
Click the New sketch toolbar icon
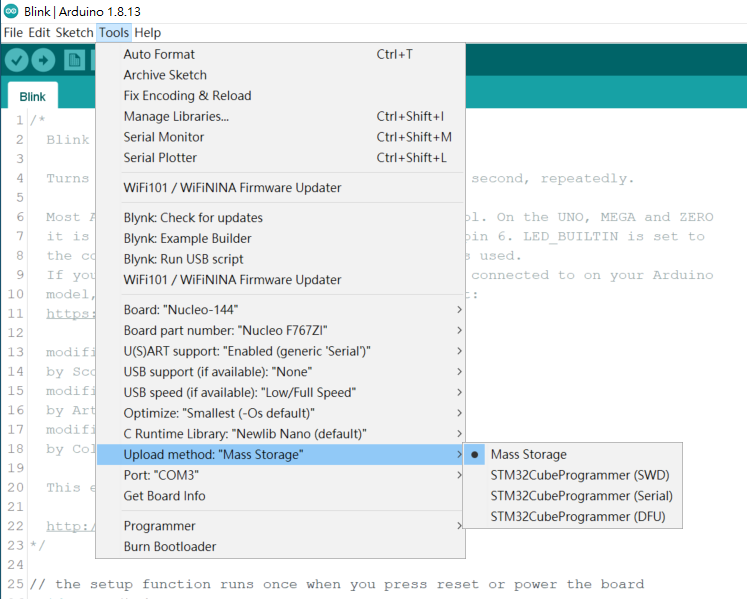pyautogui.click(x=74, y=60)
